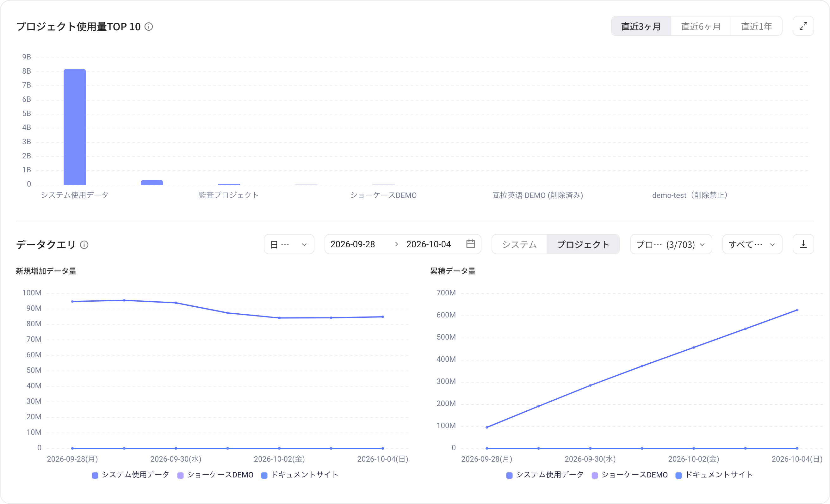Toggle ドキュメントサイト legend in 新規増加 chart

(300, 475)
